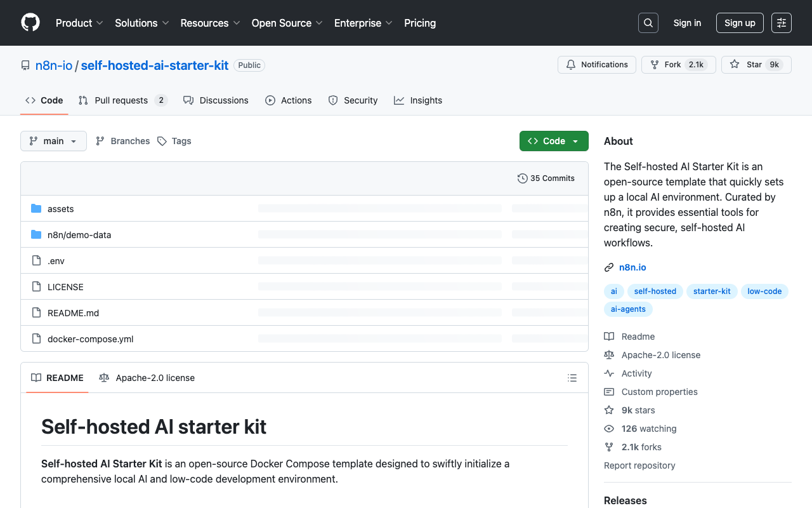Expand the Solutions menu
Image resolution: width=812 pixels, height=508 pixels.
click(x=142, y=23)
